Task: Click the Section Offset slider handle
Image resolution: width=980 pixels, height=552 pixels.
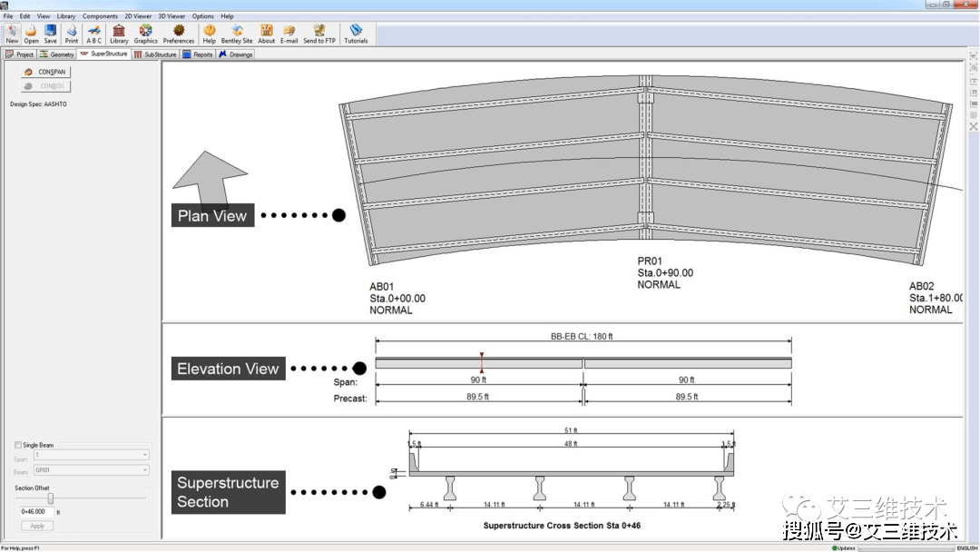Action: pyautogui.click(x=51, y=498)
